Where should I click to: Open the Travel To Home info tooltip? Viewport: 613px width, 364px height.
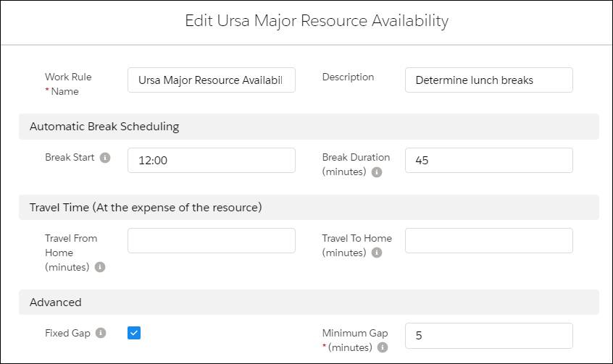point(377,253)
